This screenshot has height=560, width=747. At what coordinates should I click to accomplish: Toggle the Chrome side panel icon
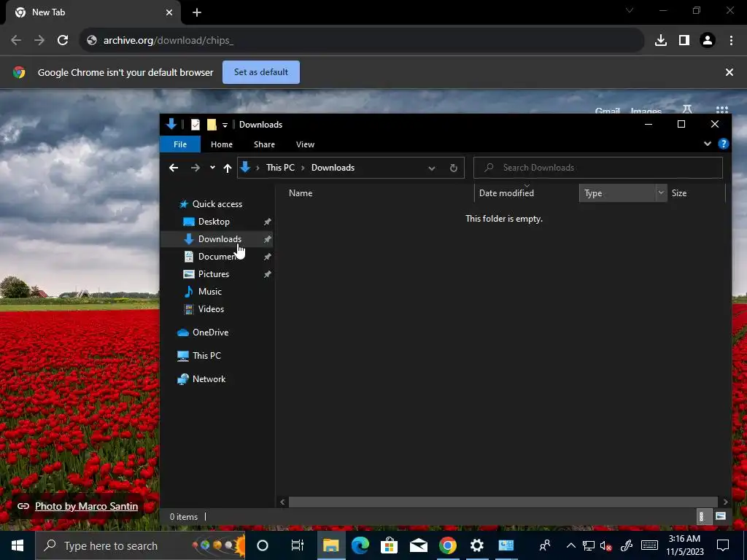coord(684,40)
